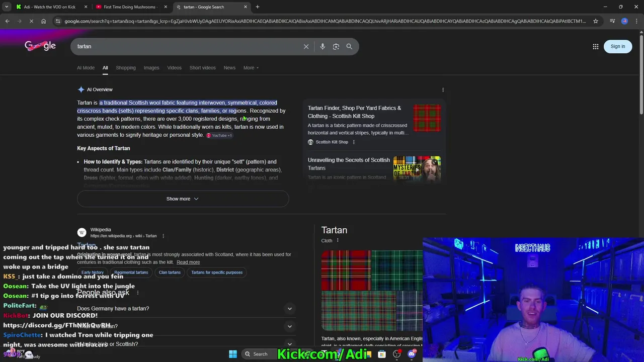Open a new browser tab

click(258, 7)
